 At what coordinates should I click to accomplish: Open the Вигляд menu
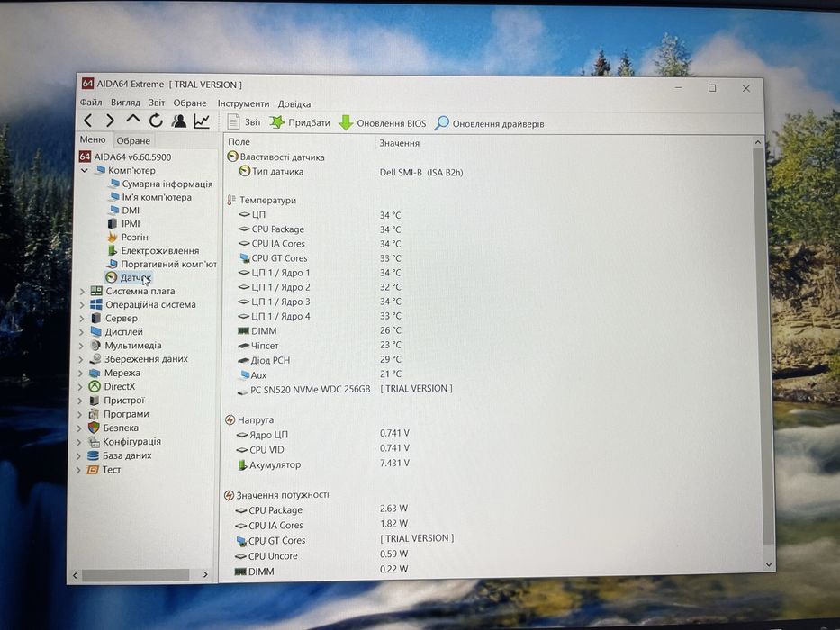125,103
